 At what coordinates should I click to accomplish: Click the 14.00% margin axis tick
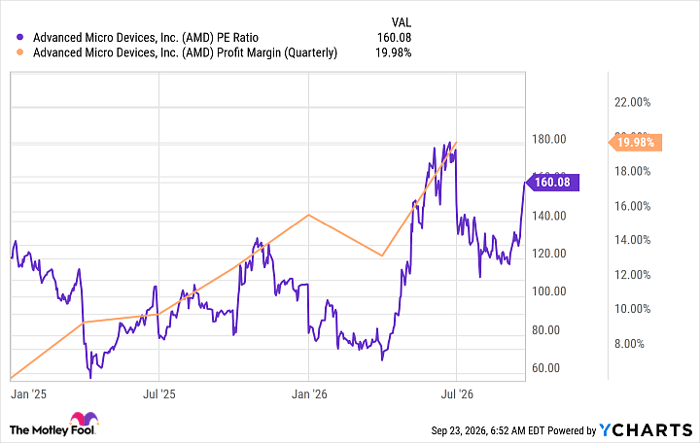coord(632,240)
